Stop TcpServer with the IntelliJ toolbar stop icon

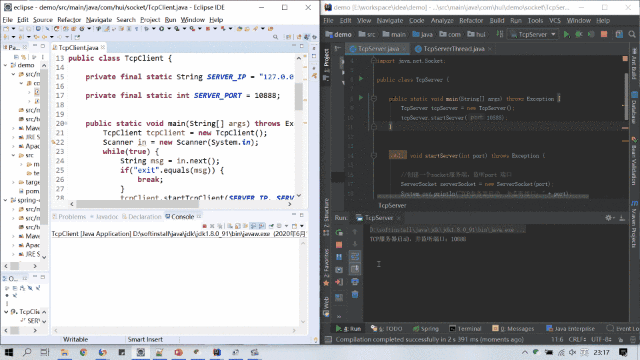[604, 34]
